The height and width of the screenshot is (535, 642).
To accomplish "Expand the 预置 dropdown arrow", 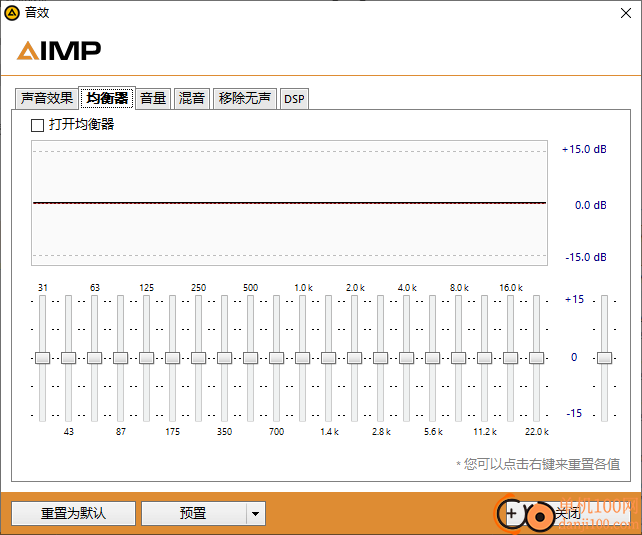I will [x=255, y=513].
